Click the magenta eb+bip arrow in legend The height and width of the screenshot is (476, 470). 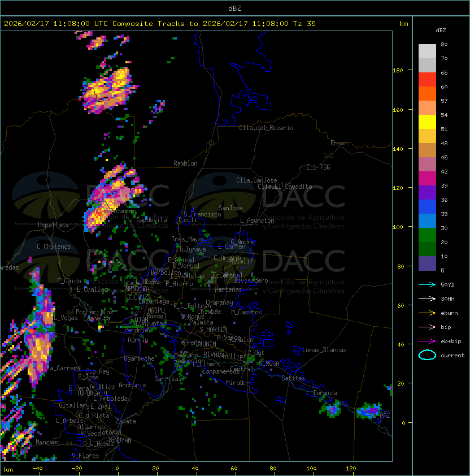pos(427,341)
